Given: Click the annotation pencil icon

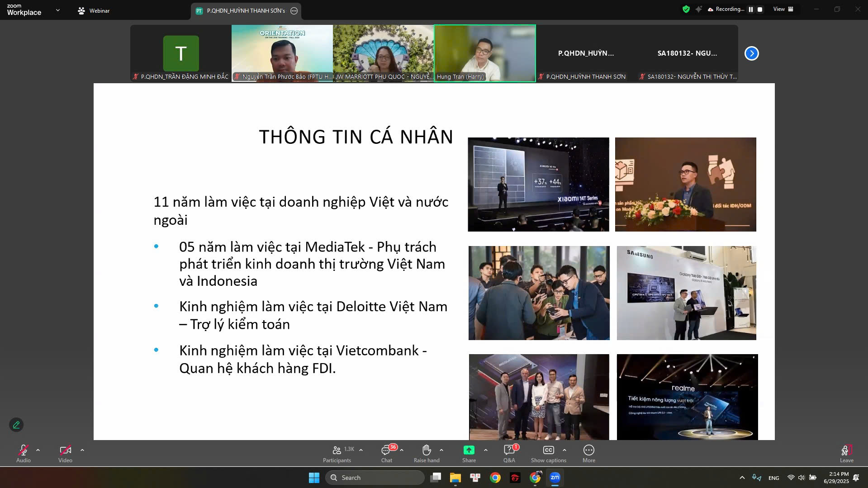Looking at the screenshot, I should coord(16,425).
